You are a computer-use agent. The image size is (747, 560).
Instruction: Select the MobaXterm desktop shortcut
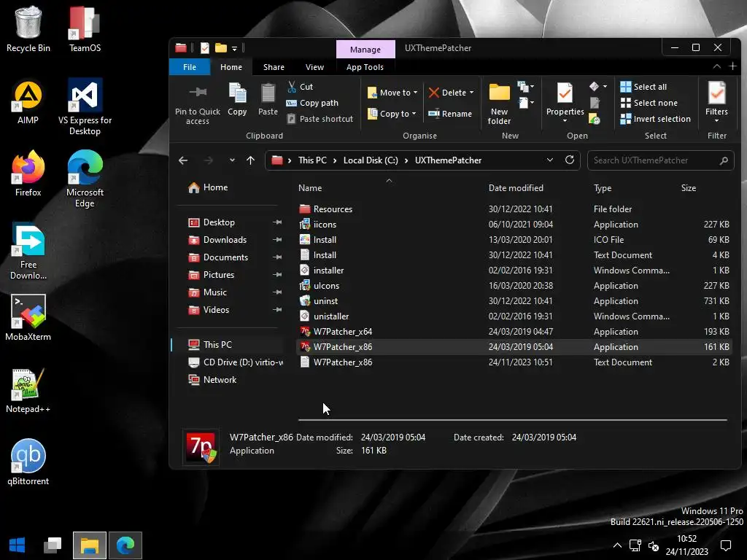28,318
